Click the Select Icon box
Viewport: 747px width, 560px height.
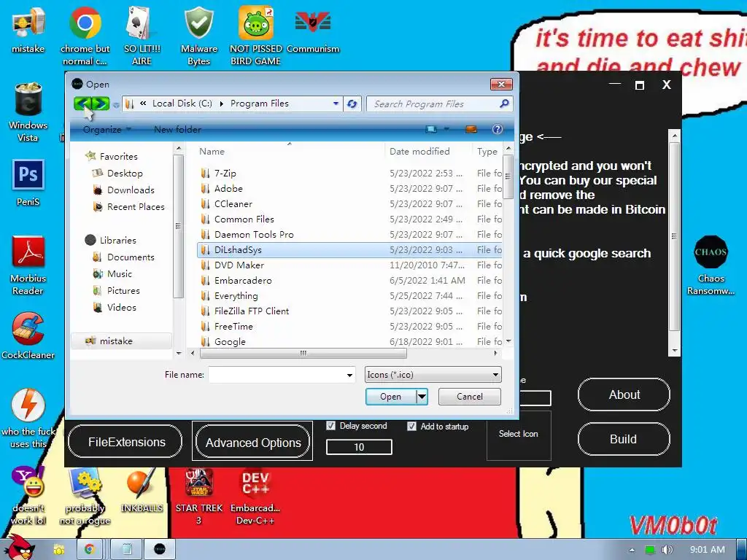pos(519,436)
